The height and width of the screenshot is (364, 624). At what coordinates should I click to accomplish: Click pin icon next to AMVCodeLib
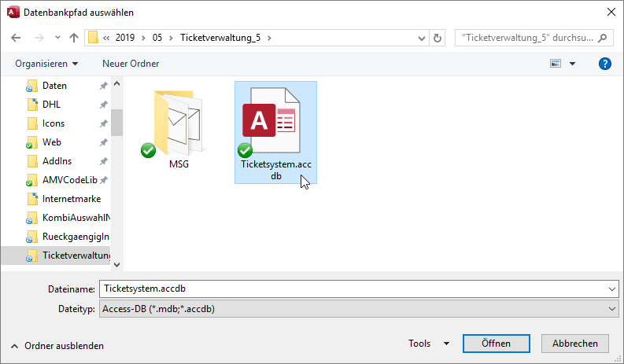pyautogui.click(x=103, y=180)
